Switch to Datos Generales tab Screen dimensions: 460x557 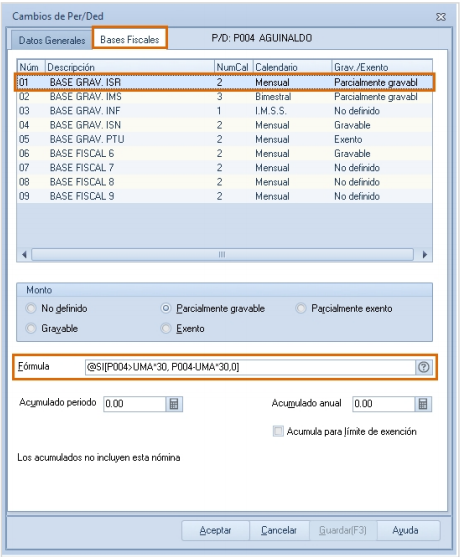click(52, 40)
